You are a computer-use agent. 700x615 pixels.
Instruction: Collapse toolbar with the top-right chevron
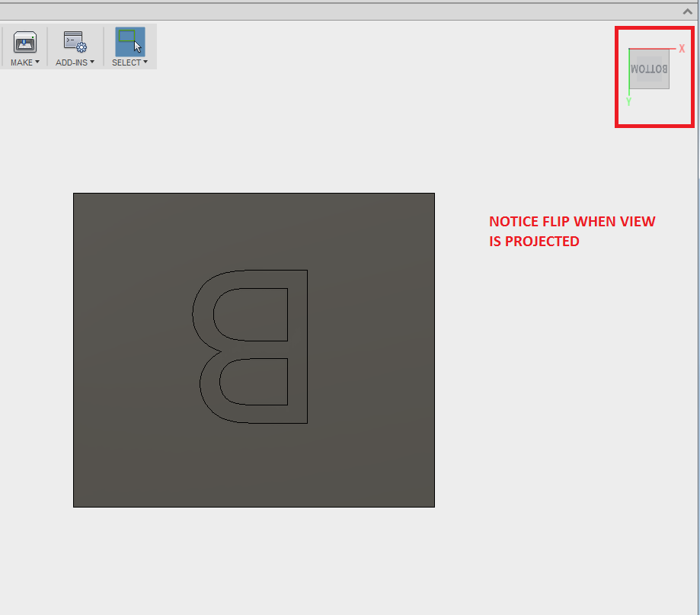(x=688, y=11)
